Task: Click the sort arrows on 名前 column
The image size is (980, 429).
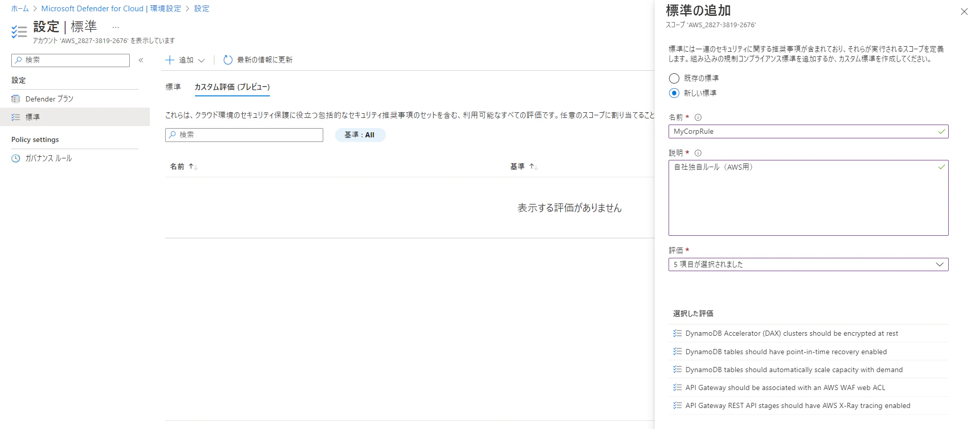Action: click(193, 167)
